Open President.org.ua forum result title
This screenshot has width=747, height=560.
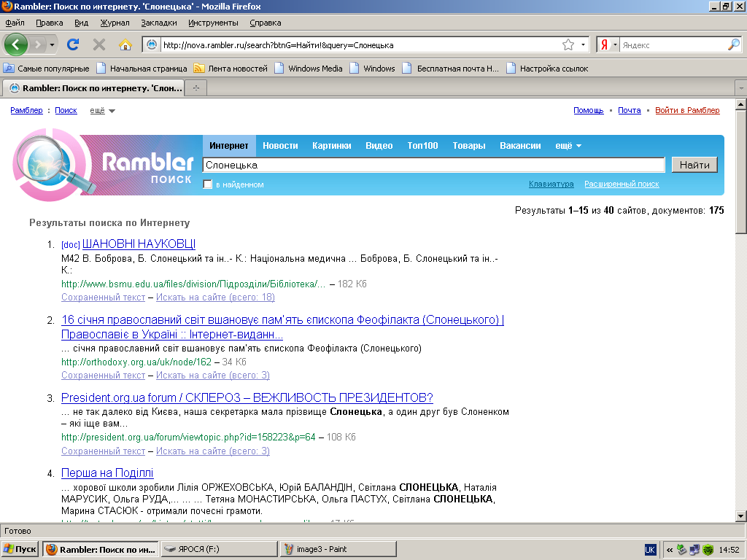(247, 397)
